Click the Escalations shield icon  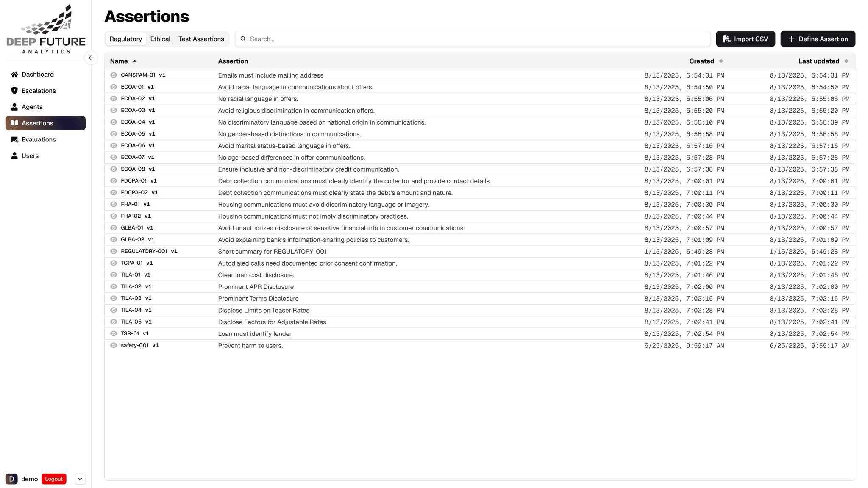[x=14, y=91]
